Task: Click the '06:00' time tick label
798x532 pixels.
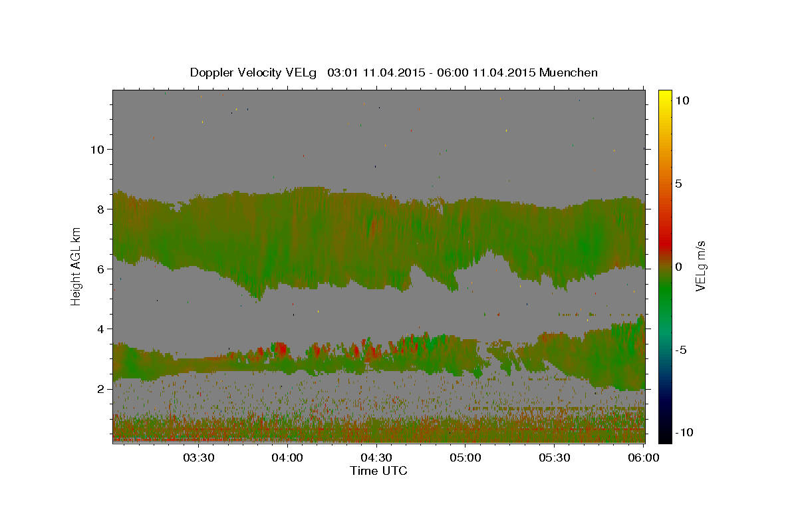Action: click(644, 458)
